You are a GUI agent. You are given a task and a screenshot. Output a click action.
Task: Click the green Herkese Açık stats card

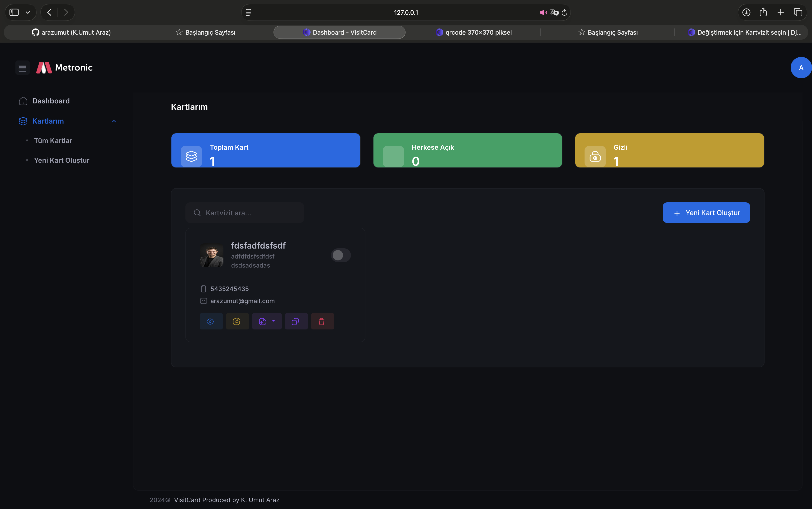point(467,150)
